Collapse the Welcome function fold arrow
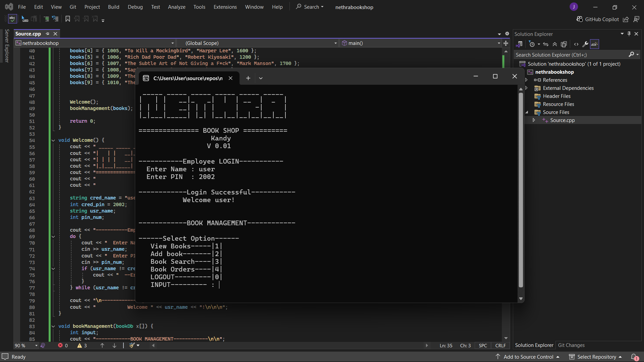Viewport: 644px width, 362px height. [x=53, y=140]
